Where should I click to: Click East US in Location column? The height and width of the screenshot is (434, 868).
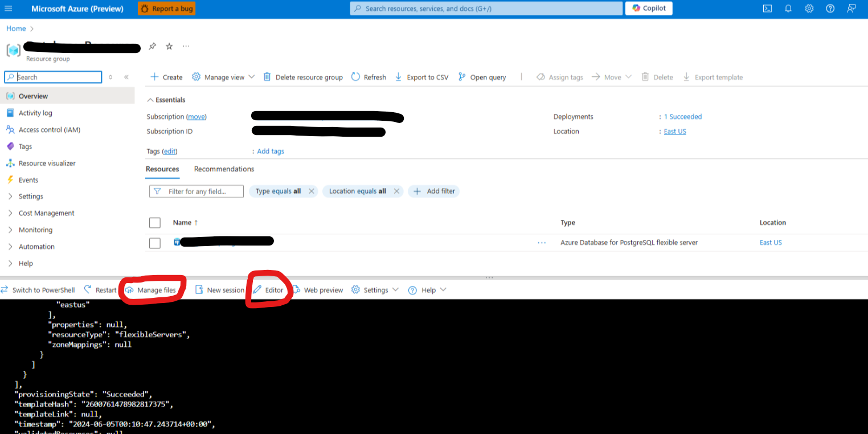click(x=771, y=243)
